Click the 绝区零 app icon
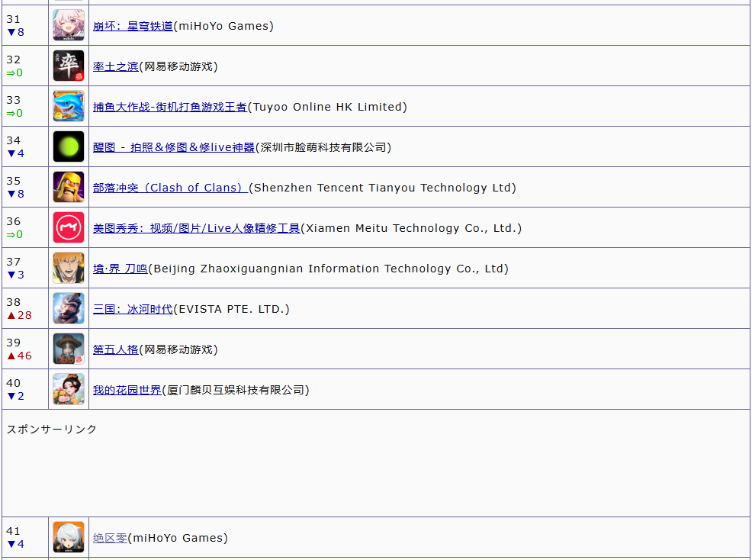 [x=69, y=537]
